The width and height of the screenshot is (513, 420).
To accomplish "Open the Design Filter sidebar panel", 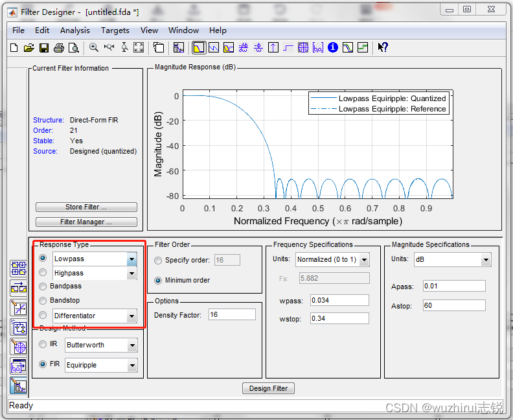I will (x=19, y=386).
